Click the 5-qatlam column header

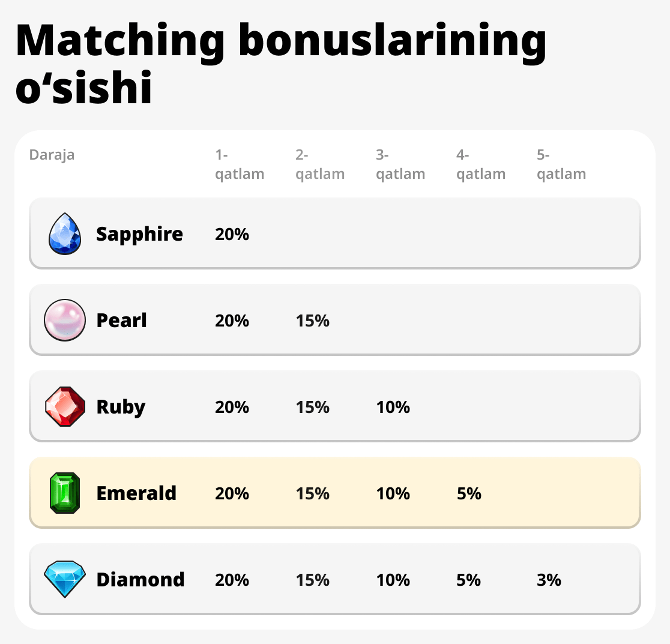tap(561, 165)
